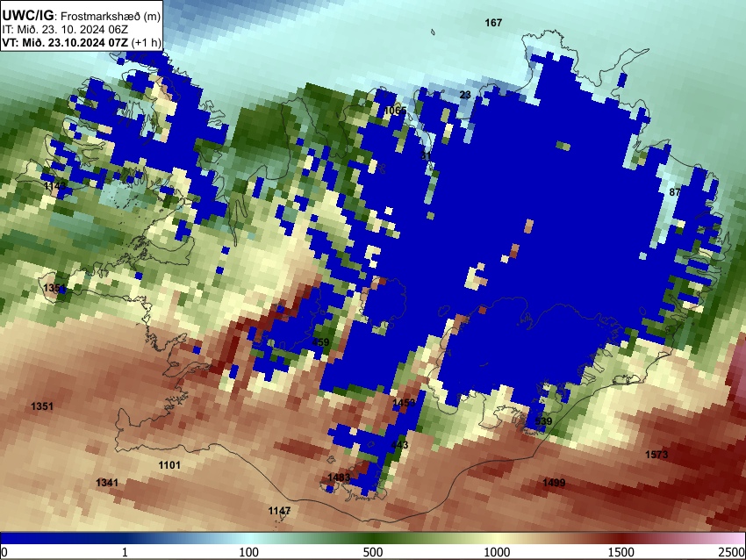Click the 0 tick on the color scale
Screen dimensions: 746x560
pos(4,552)
